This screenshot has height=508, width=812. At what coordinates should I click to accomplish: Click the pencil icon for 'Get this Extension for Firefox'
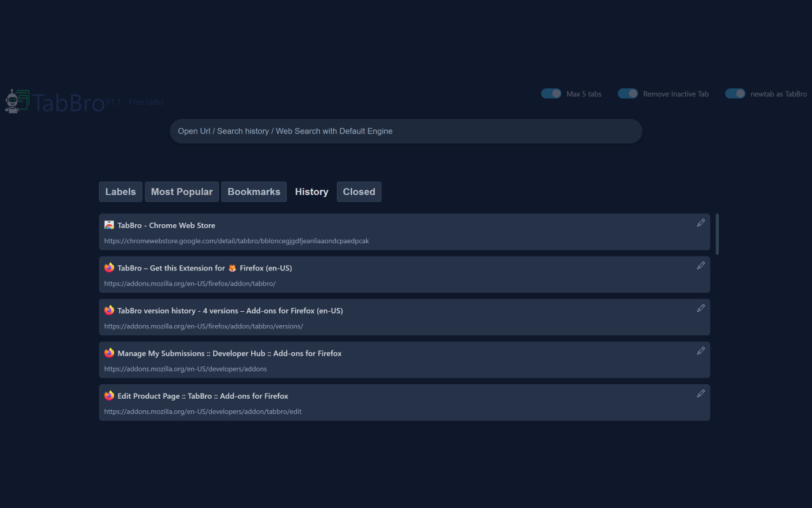(700, 265)
